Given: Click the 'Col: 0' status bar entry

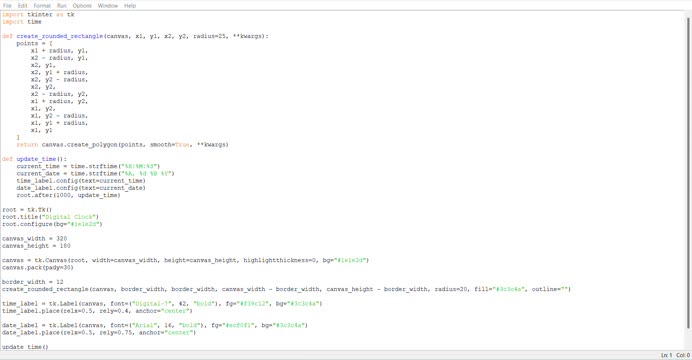Looking at the screenshot, I should (x=683, y=355).
